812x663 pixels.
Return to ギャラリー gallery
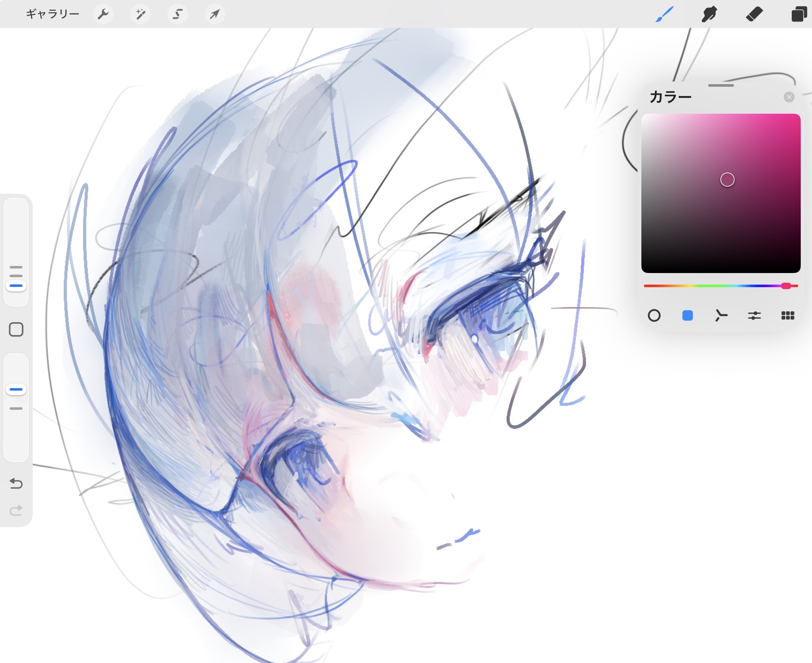coord(52,14)
